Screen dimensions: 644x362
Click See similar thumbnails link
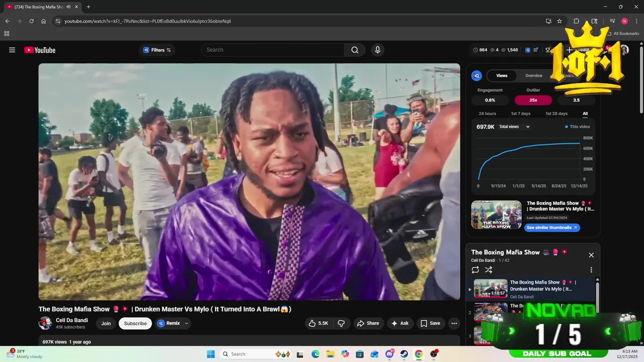click(x=552, y=228)
